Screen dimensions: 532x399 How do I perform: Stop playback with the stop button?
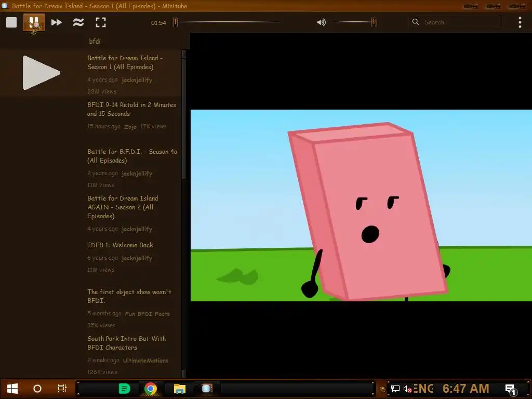(11, 22)
